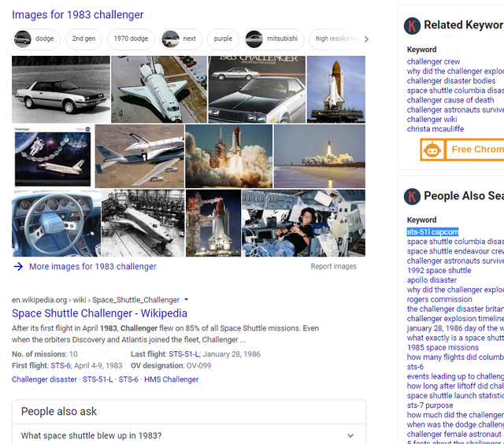504x444 pixels.
Task: Open the shuttle liftoff with smoke thumbnail
Action: coord(229,156)
